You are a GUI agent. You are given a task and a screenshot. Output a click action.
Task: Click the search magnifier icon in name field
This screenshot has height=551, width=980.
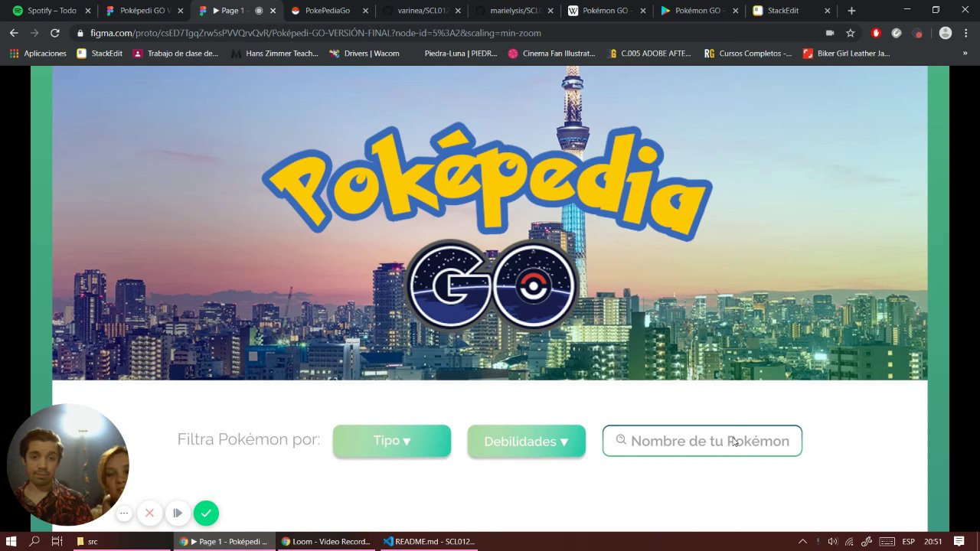pos(621,440)
